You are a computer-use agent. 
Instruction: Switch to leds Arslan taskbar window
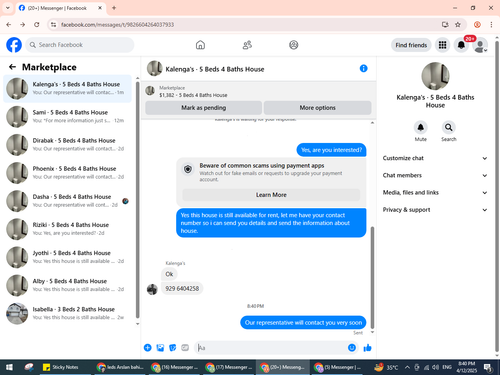120,367
